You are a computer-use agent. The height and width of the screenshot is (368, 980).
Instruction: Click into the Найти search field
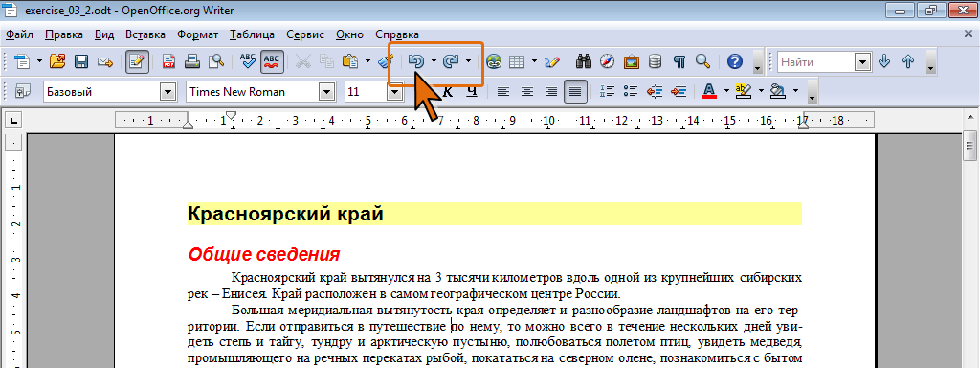[817, 61]
